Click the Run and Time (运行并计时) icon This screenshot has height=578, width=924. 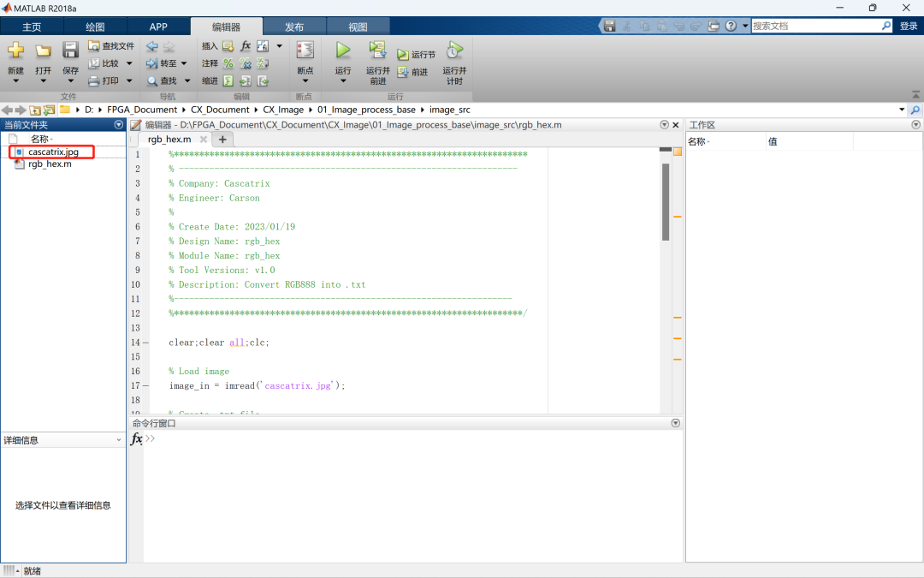[x=454, y=51]
